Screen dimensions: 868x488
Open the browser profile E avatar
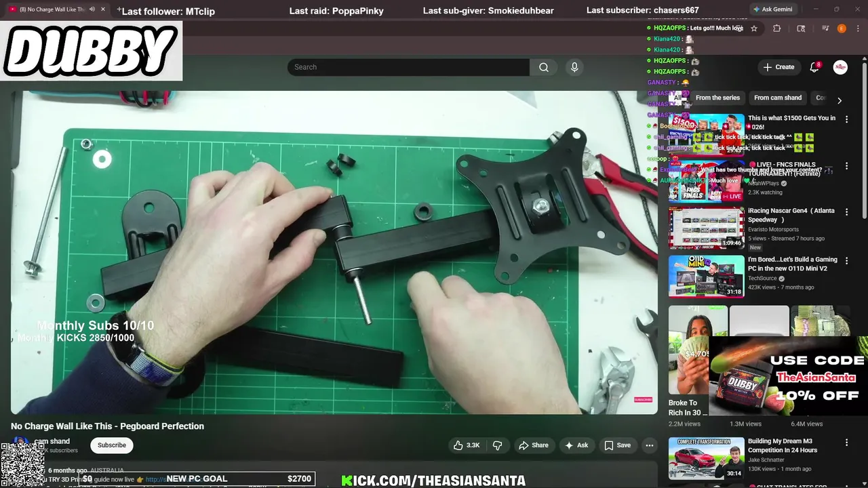842,28
